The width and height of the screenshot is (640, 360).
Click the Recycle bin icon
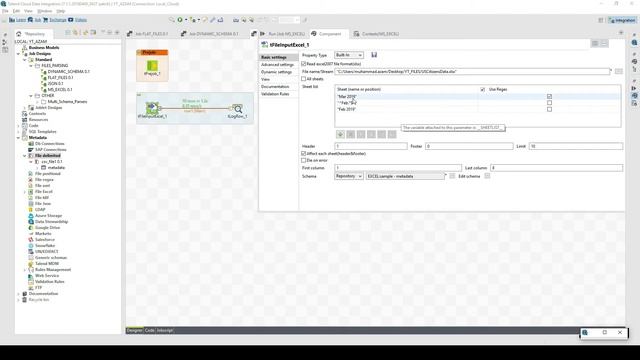point(24,300)
